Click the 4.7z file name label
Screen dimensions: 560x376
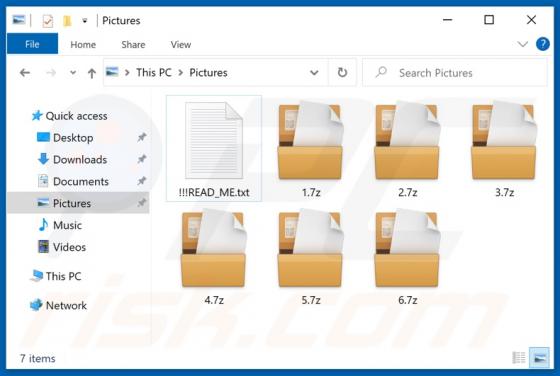(214, 300)
